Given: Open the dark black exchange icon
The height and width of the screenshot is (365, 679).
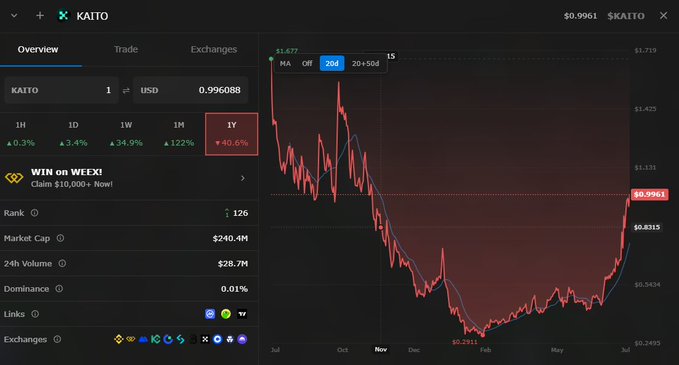Looking at the screenshot, I should [193, 339].
